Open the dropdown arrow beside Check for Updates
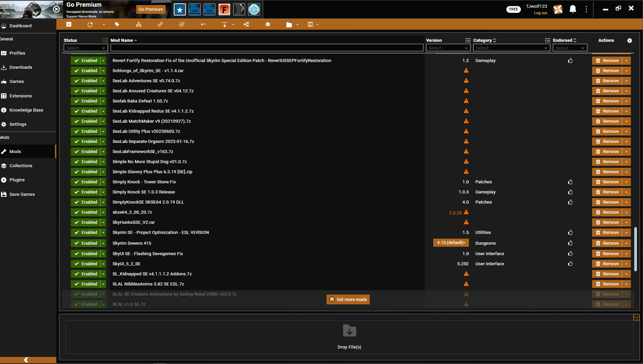The image size is (643, 364). (x=104, y=25)
